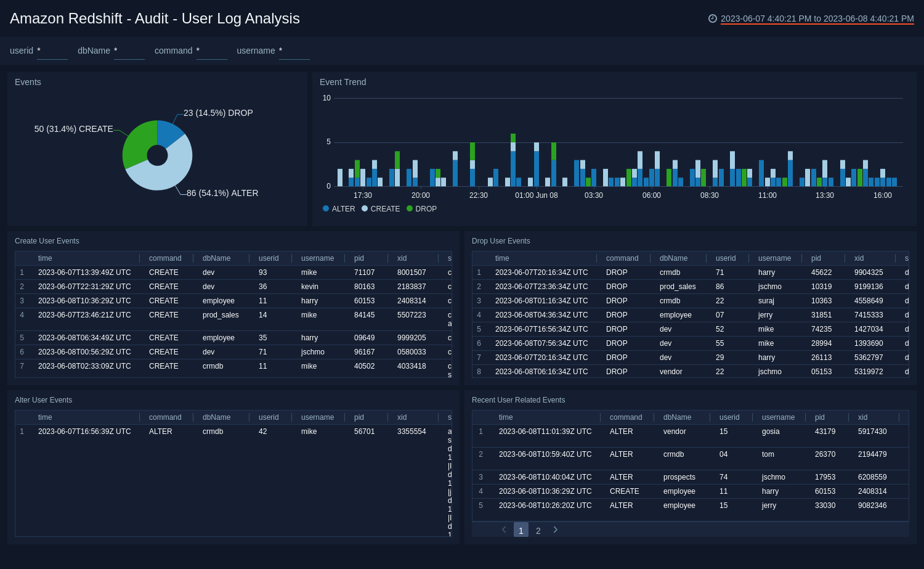Click the username column header in Drop User Events
This screenshot has height=569, width=924.
[775, 258]
